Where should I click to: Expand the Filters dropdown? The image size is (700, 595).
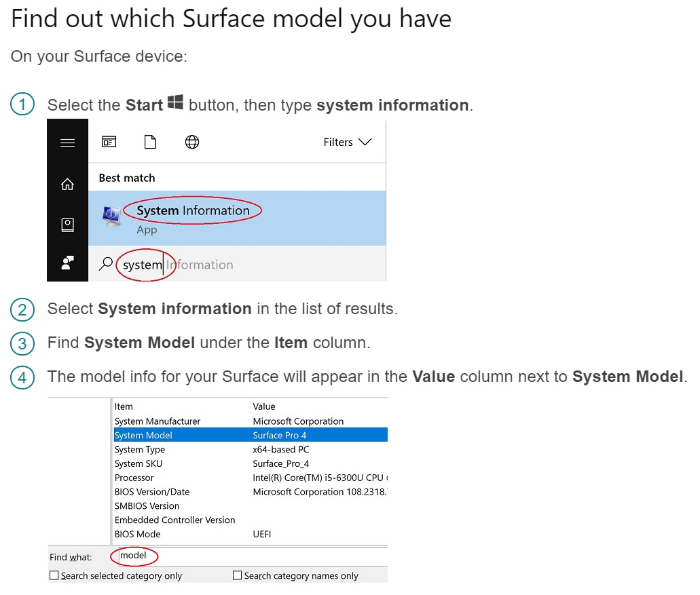pyautogui.click(x=348, y=142)
